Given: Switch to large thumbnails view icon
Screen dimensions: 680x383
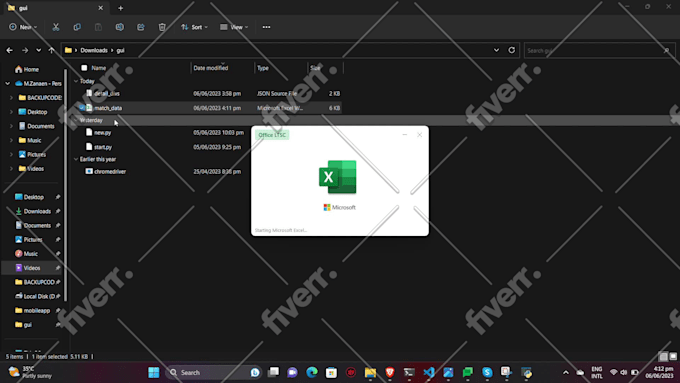Looking at the screenshot, I should pyautogui.click(x=673, y=357).
